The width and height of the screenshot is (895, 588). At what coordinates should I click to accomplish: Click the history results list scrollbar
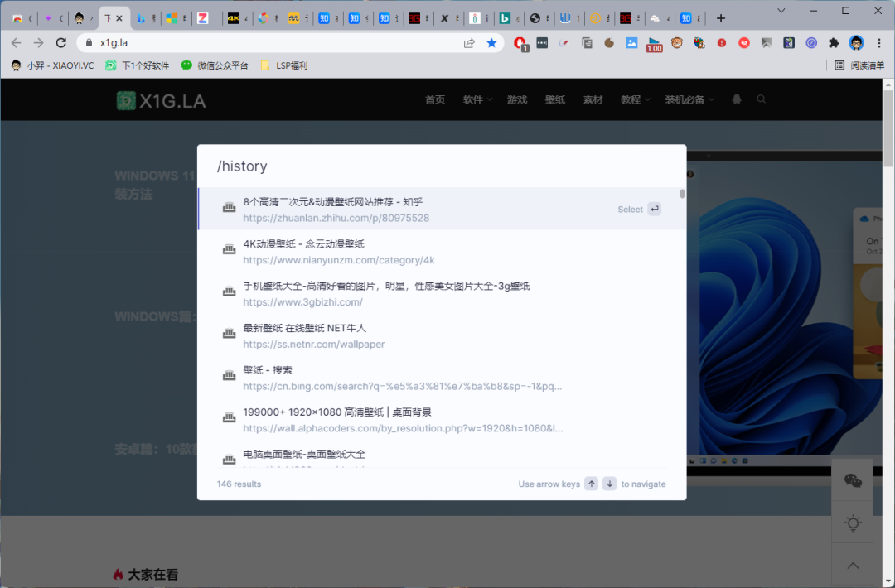click(682, 194)
